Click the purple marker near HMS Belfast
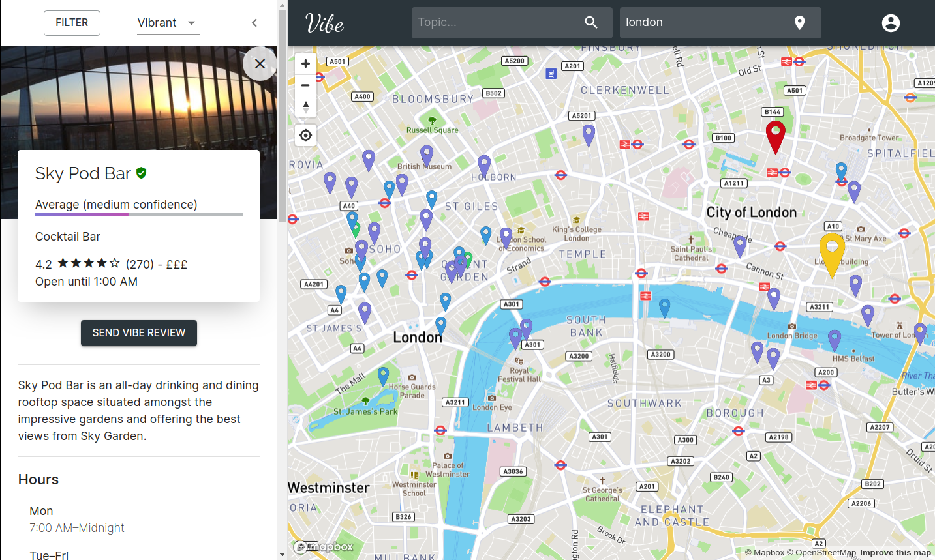This screenshot has height=560, width=935. click(x=835, y=340)
